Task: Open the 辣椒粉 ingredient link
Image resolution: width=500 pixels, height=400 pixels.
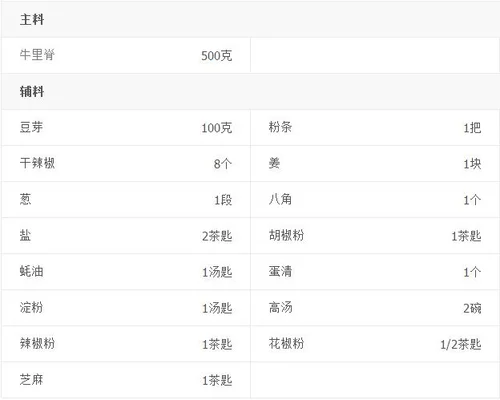Action: tap(37, 343)
